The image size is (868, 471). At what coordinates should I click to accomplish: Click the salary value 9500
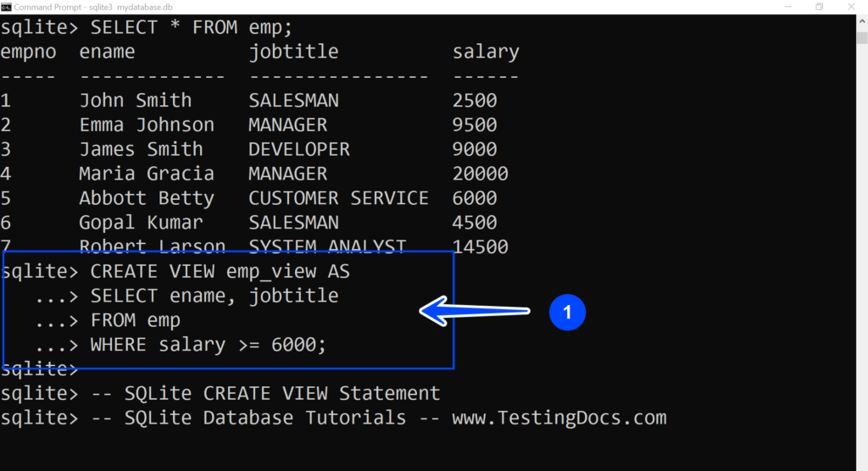475,125
